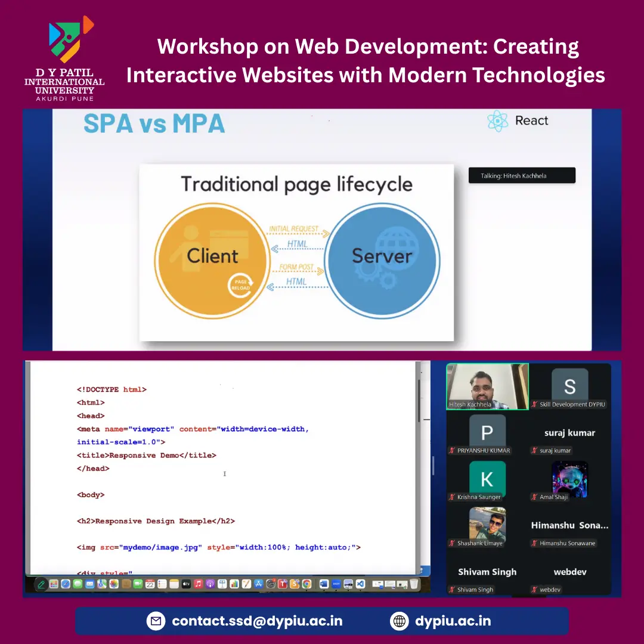Select Hitesh Kachhela's video tile

[487, 386]
